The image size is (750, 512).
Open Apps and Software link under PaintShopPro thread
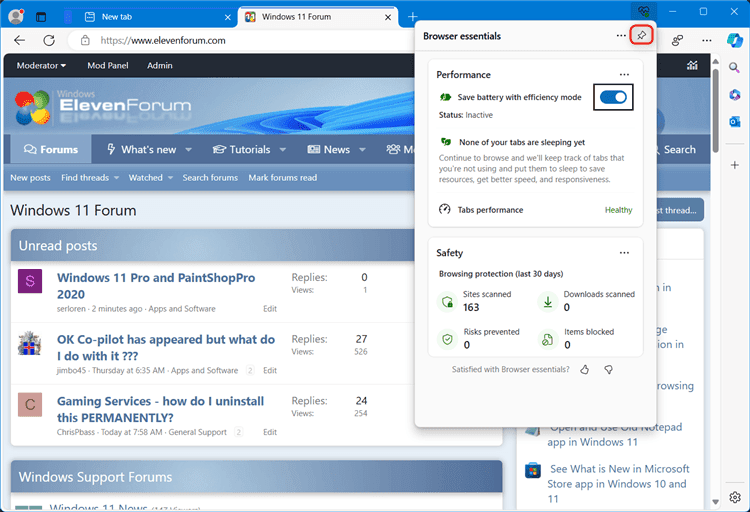(182, 309)
